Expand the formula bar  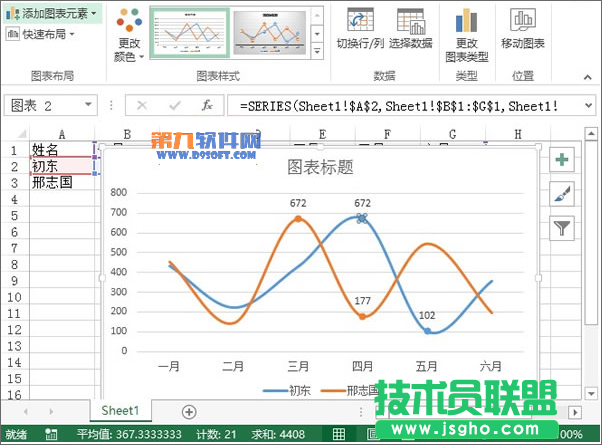click(x=588, y=105)
